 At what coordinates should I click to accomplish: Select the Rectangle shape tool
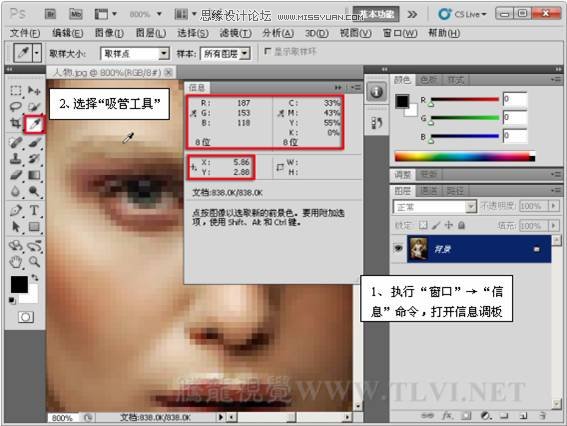click(x=34, y=227)
